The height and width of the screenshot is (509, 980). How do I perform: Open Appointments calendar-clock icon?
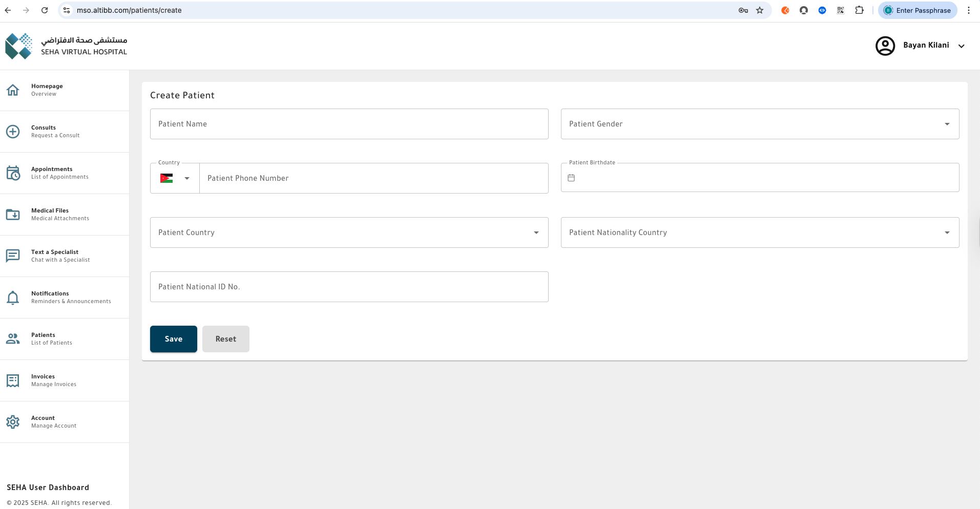(x=13, y=173)
